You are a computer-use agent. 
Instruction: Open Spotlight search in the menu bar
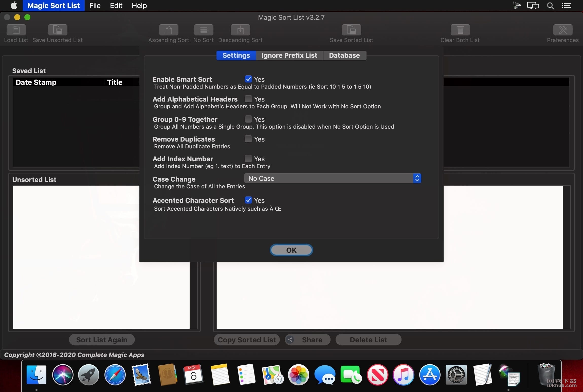coord(550,6)
